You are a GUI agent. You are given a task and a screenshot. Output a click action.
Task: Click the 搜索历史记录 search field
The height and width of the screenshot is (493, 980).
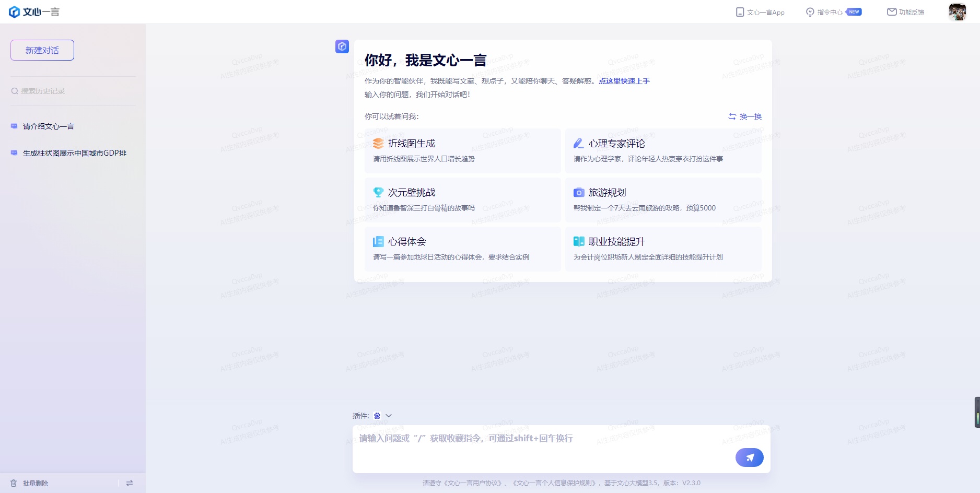(x=73, y=91)
